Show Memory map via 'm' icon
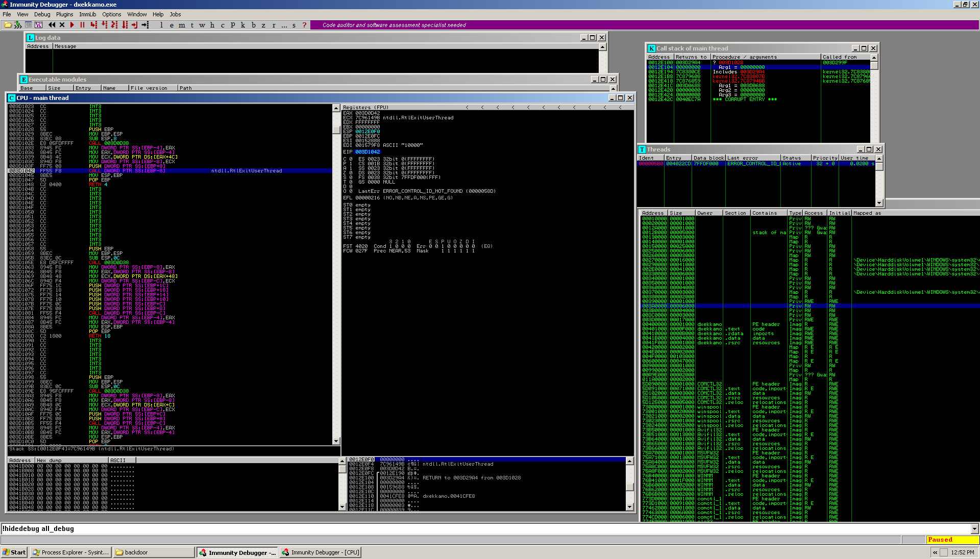The image size is (980, 559). [x=182, y=24]
